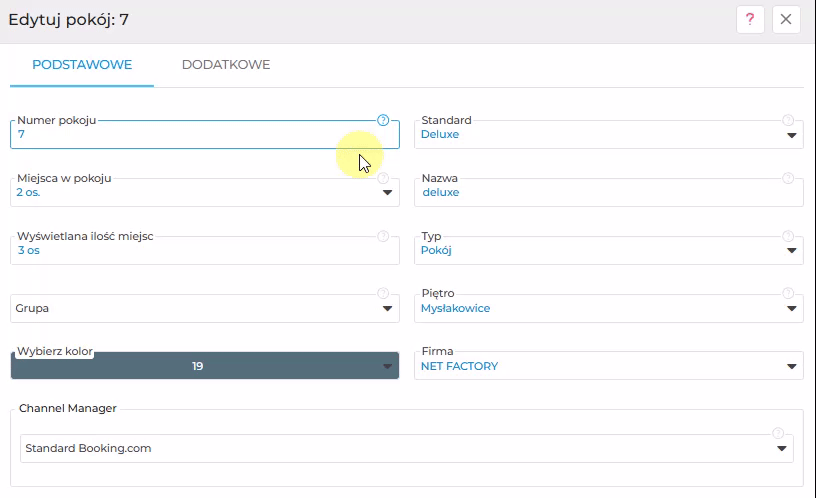Viewport: 816px width, 498px height.
Task: Close the Edytuj pokój dialog
Action: [x=786, y=20]
